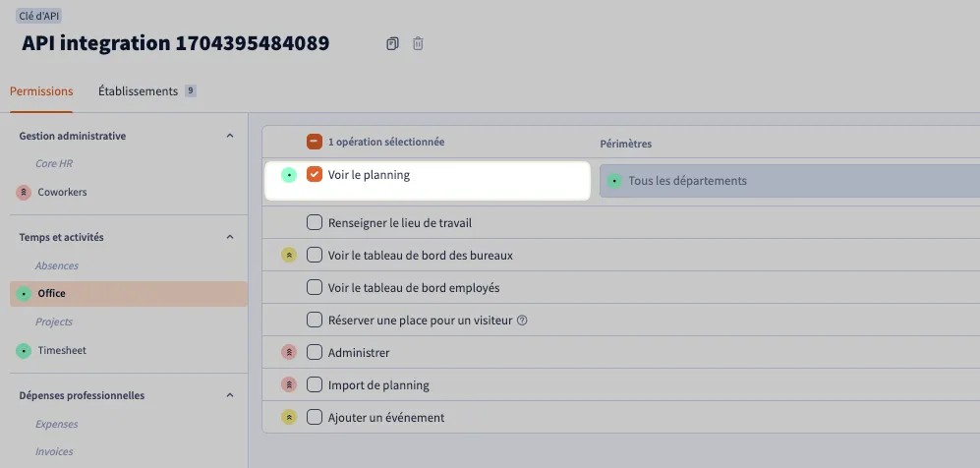Click the red level icon next to Administrer
Image resolution: width=980 pixels, height=468 pixels.
(x=289, y=352)
